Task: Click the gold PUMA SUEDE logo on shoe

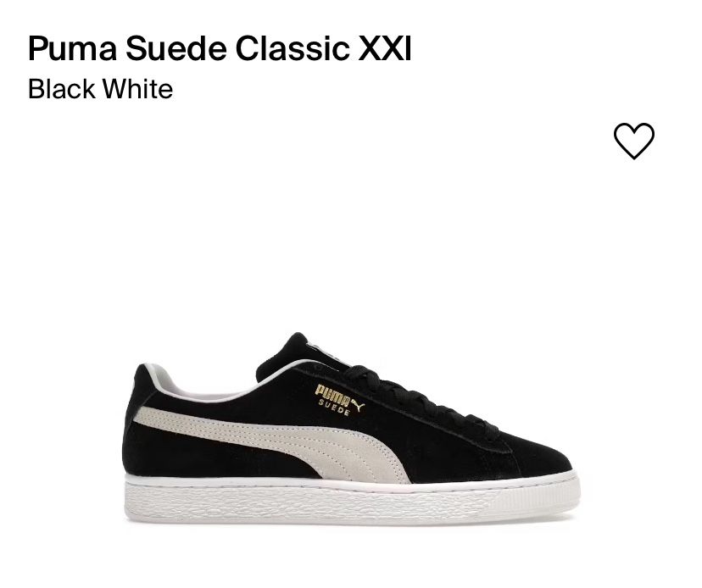Action: point(333,395)
